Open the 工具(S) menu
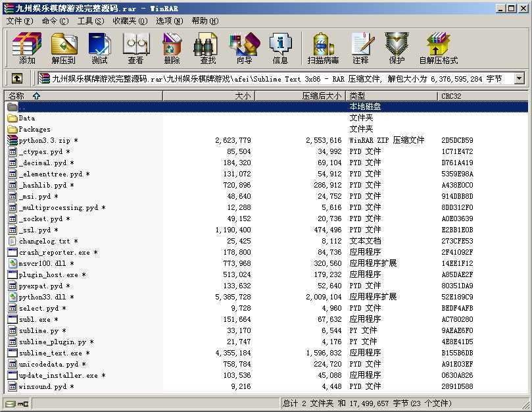 tap(90, 20)
